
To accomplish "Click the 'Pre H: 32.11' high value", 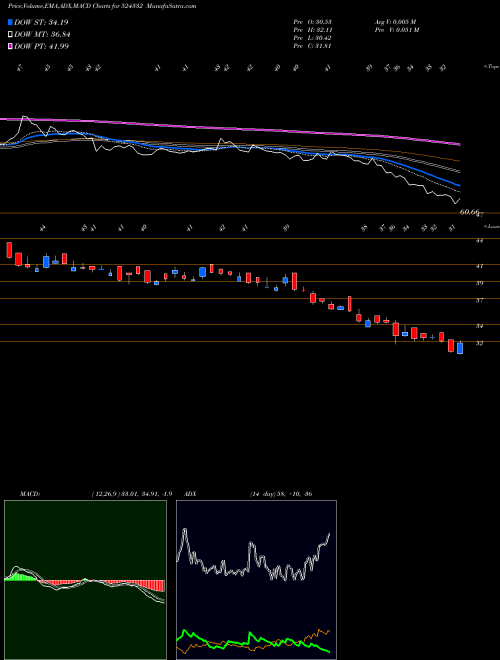I will pos(313,30).
